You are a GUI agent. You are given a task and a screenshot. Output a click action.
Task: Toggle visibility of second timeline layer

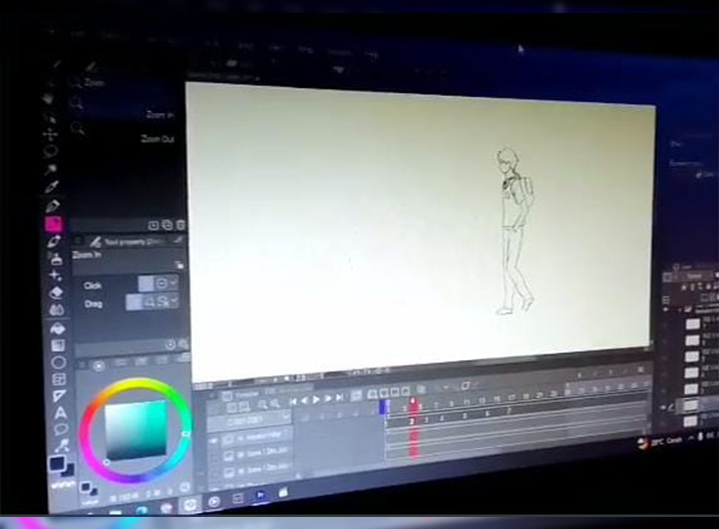(214, 455)
